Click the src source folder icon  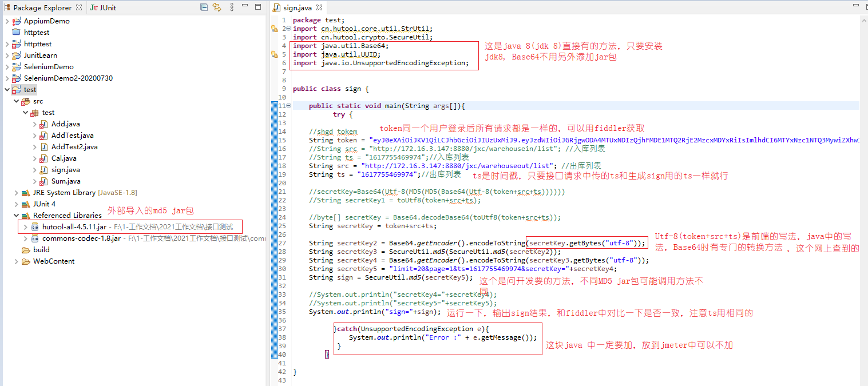pos(26,101)
